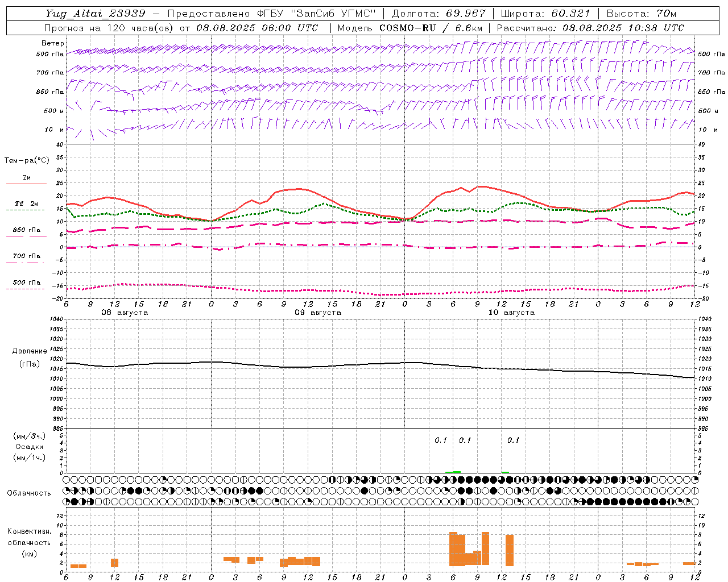Click the "850 гПа" temperature legend entry
The image size is (728, 582).
click(x=27, y=230)
